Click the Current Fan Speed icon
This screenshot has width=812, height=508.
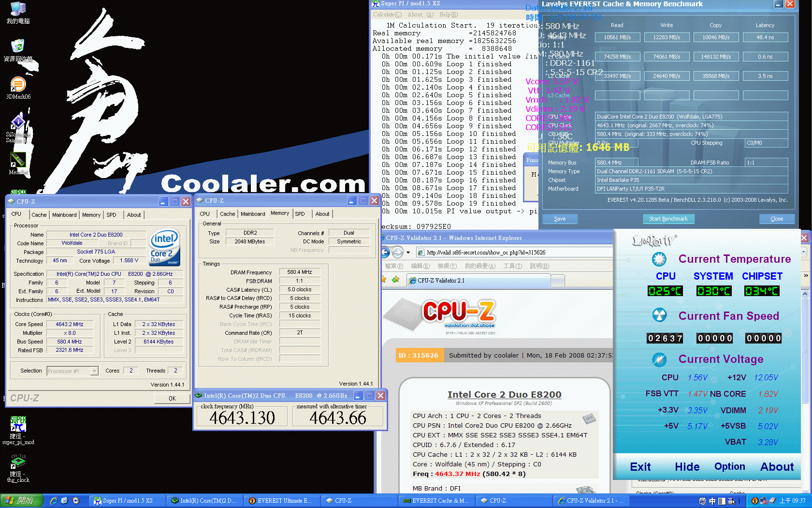(x=659, y=315)
